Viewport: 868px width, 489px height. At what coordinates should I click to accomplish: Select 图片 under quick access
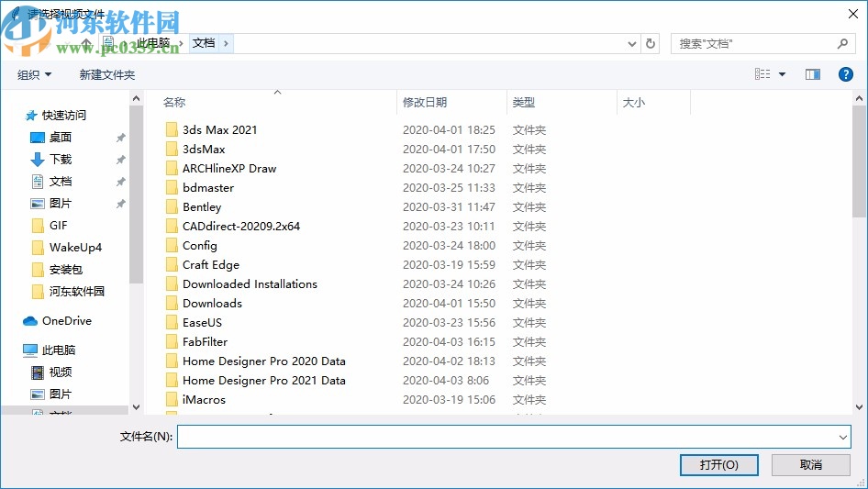[x=61, y=204]
